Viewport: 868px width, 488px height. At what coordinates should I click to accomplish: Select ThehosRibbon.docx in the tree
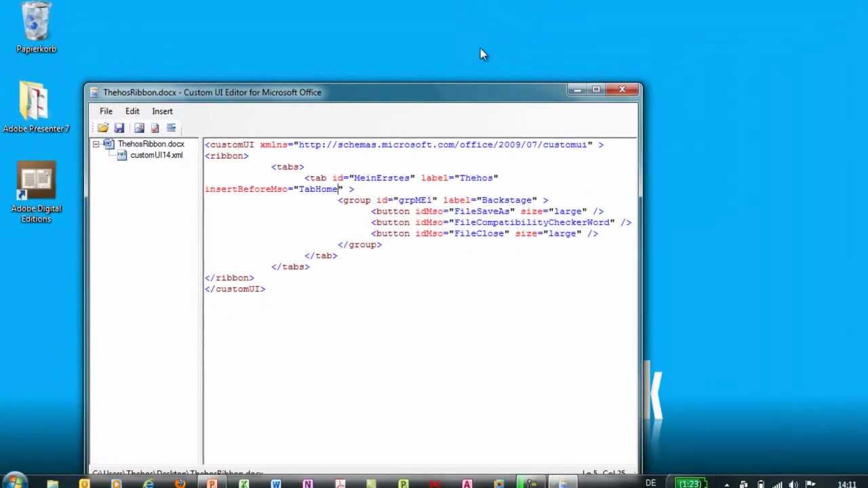(151, 144)
